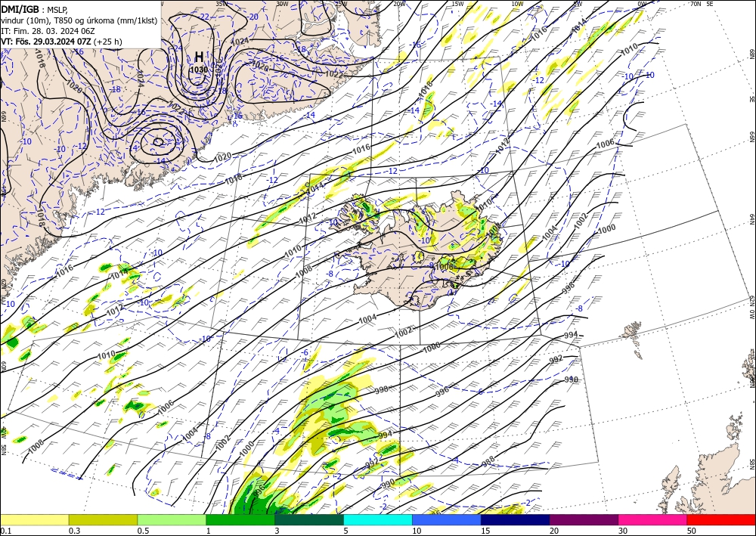Click the '15W' longitude label
This screenshot has height=536, width=756.
pyautogui.click(x=458, y=3)
